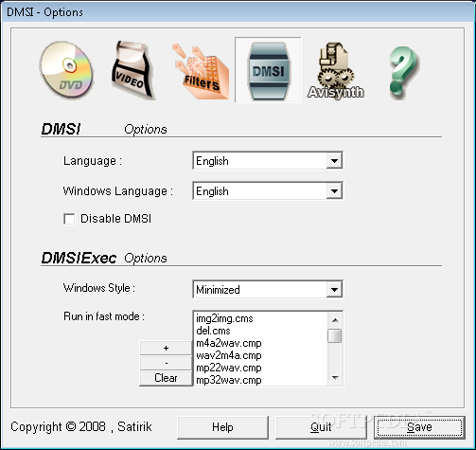The width and height of the screenshot is (476, 450).
Task: Select mp32wav.cmp in the list
Action: [x=260, y=380]
